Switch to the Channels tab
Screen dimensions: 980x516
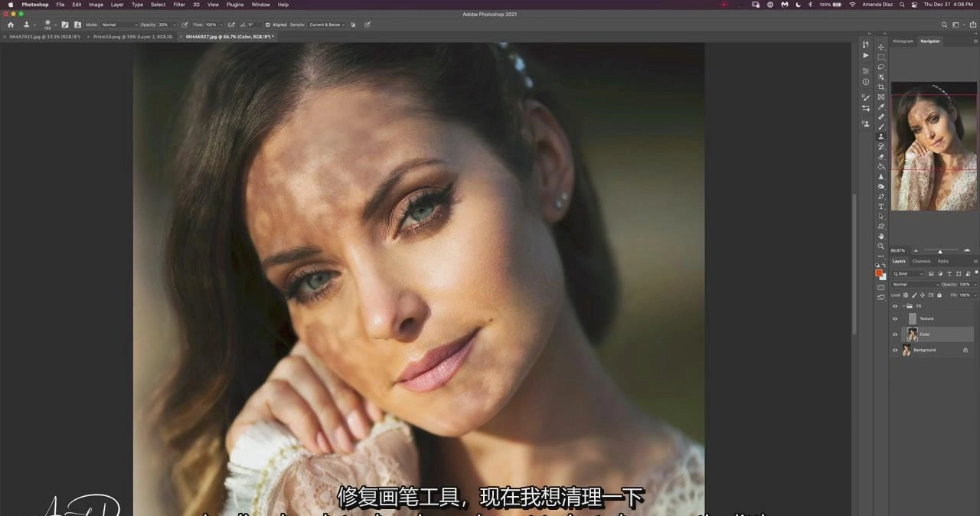(x=921, y=261)
